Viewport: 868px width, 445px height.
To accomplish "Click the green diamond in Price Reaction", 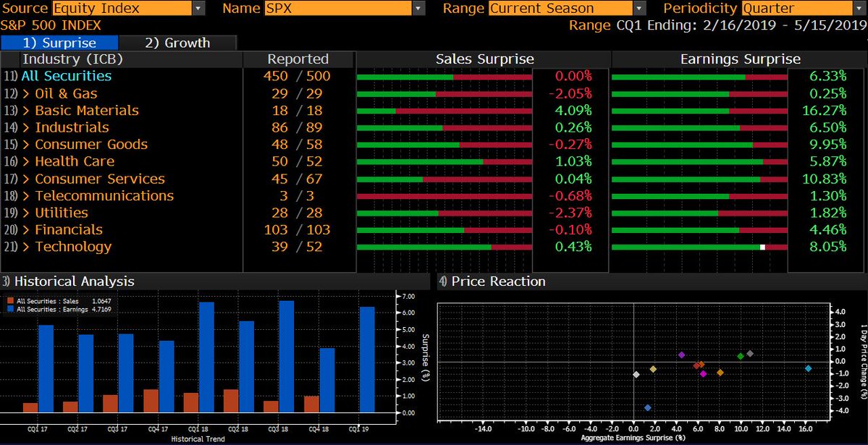I will 740,357.
